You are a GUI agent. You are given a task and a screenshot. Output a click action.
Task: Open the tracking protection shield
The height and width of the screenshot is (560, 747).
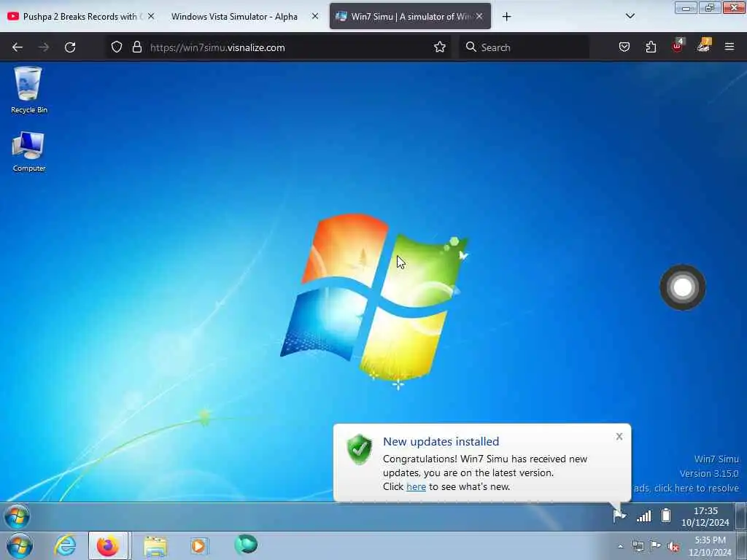pos(117,47)
